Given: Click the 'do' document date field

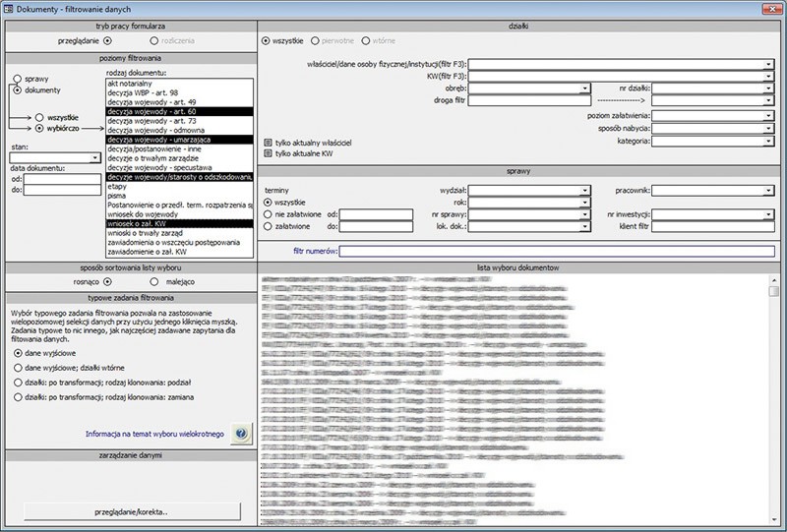Looking at the screenshot, I should 62,190.
